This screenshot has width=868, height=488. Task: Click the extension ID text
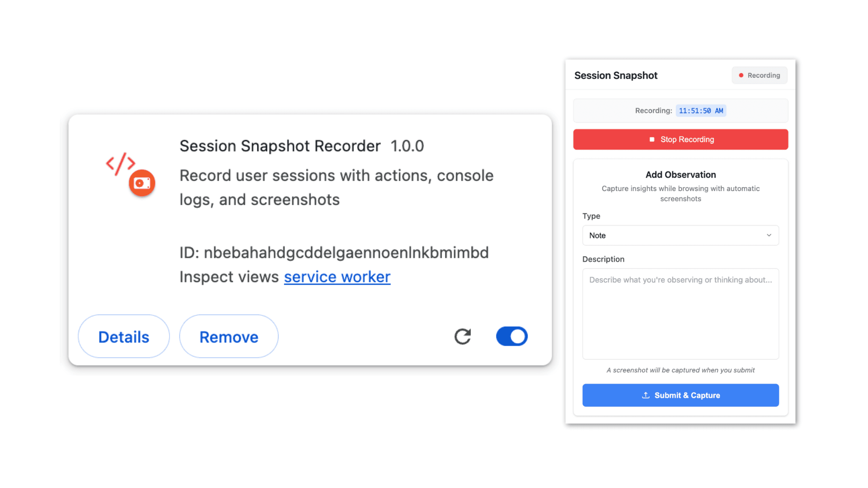pyautogui.click(x=334, y=253)
